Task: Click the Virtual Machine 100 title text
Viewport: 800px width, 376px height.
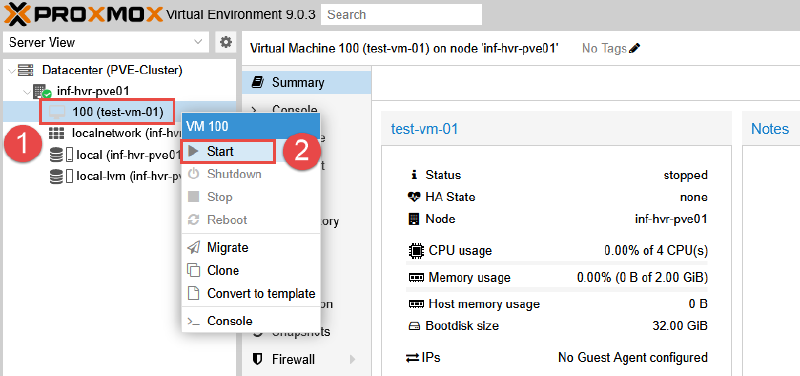Action: (404, 48)
